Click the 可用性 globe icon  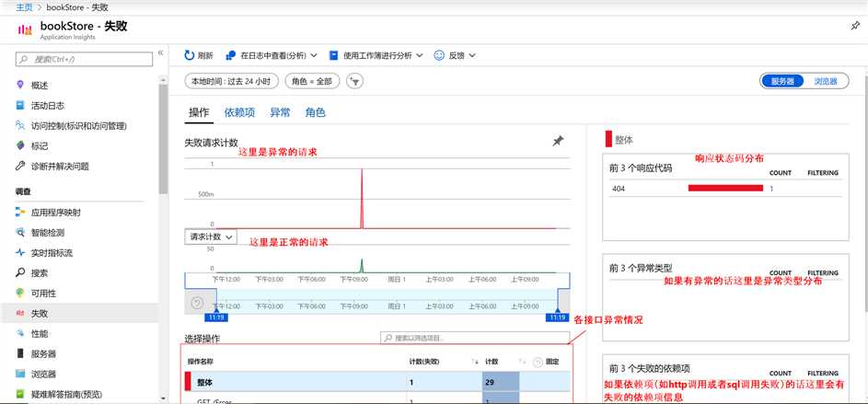point(20,293)
